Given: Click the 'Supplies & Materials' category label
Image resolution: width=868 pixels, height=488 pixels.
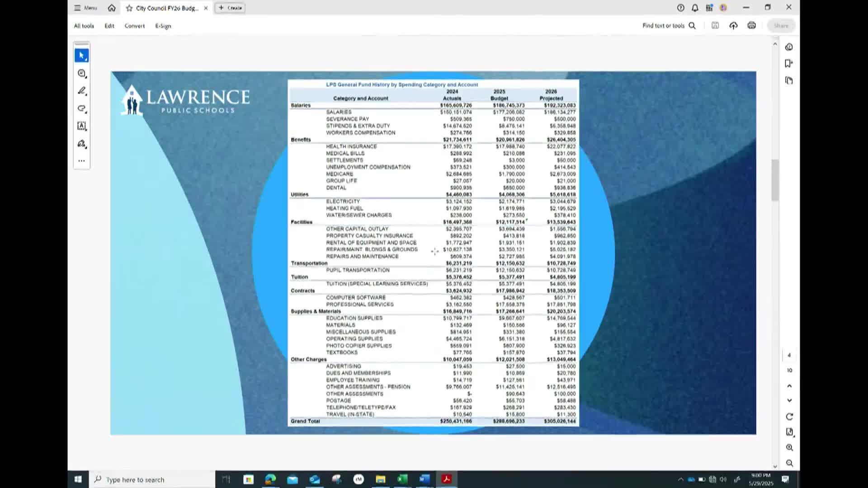Looking at the screenshot, I should pos(316,311).
